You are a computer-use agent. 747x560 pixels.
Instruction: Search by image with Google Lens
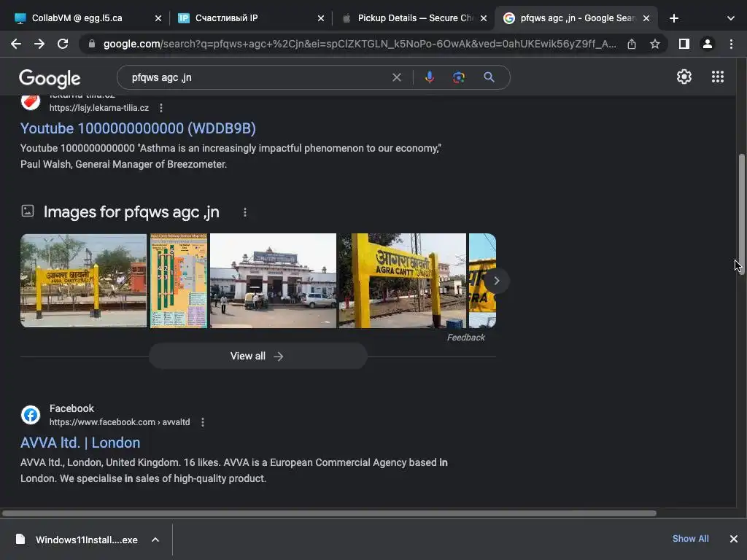(x=458, y=77)
